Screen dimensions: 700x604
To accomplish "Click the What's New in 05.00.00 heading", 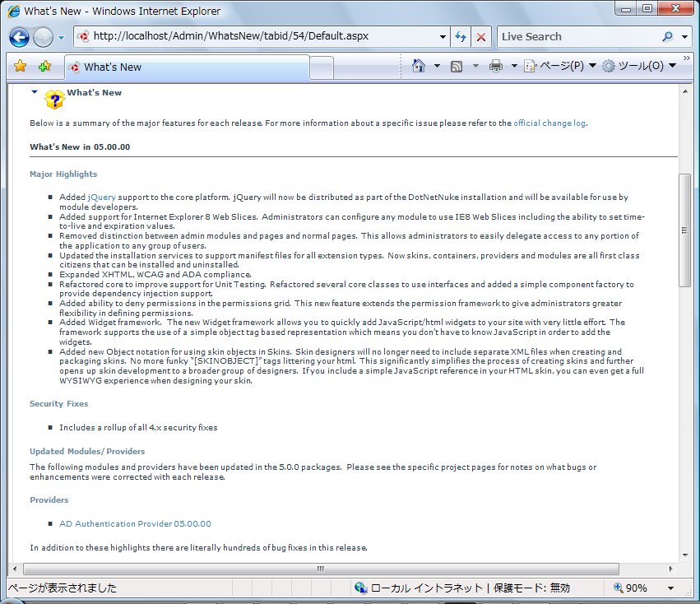I will click(x=80, y=147).
